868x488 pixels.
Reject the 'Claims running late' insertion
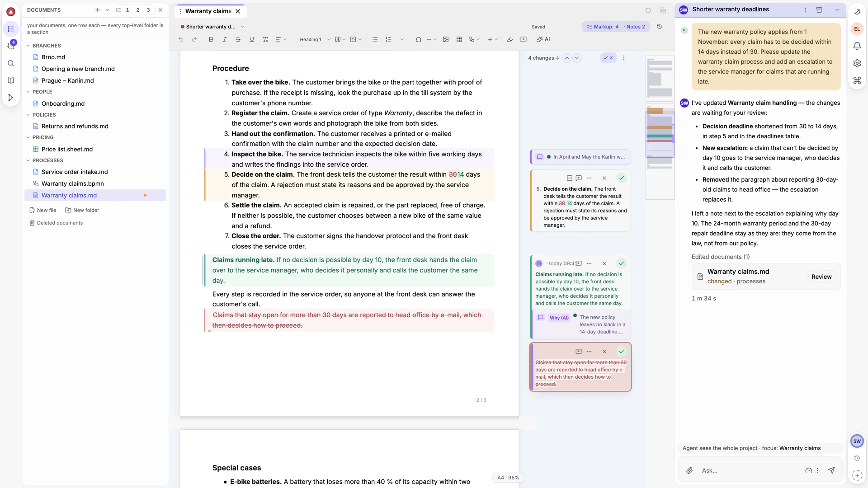604,263
